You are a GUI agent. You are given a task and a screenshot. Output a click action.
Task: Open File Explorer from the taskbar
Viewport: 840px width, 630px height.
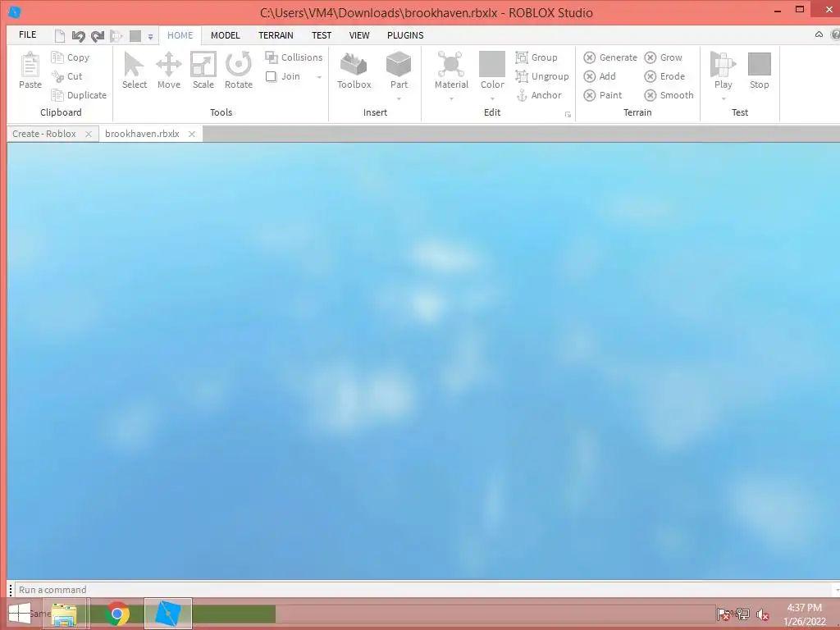[x=64, y=614]
